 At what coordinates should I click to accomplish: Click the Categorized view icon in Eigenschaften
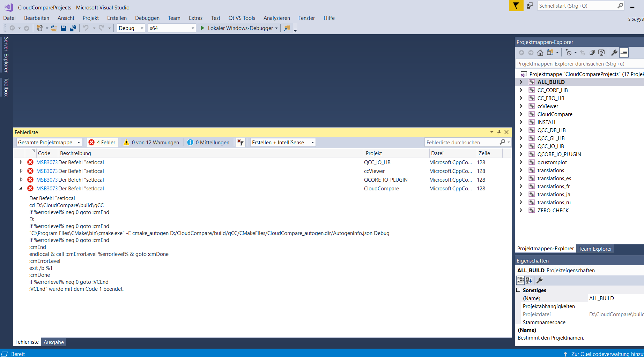pyautogui.click(x=520, y=280)
